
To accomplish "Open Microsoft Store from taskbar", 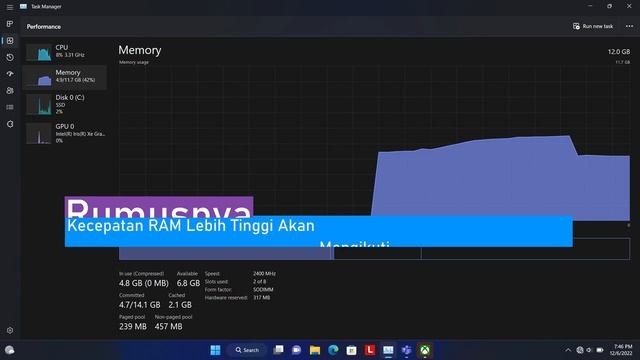I will tap(351, 350).
